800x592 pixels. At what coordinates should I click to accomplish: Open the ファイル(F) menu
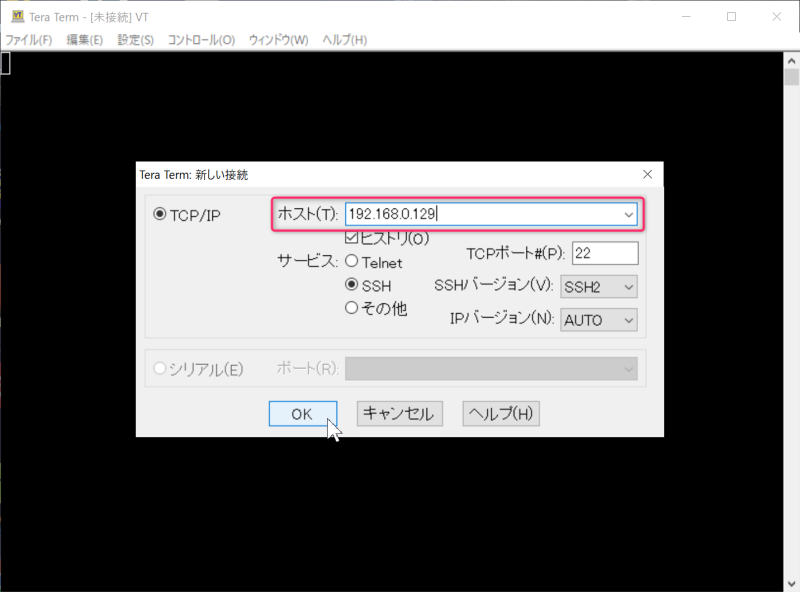click(29, 40)
